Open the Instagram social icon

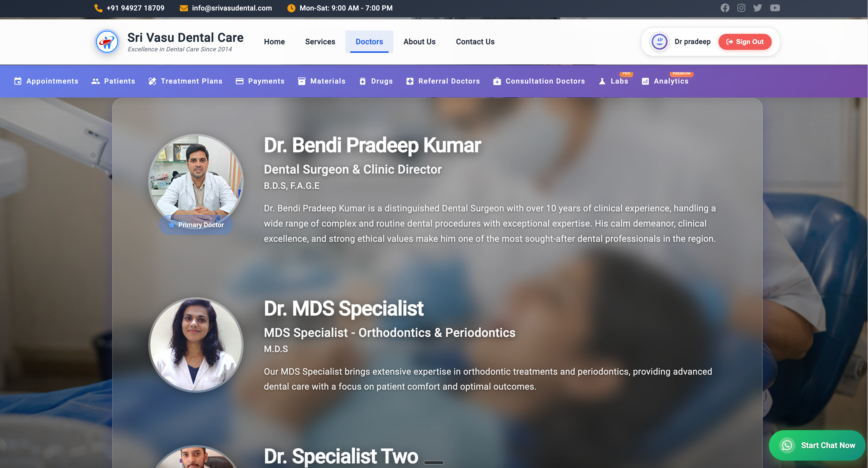(741, 8)
